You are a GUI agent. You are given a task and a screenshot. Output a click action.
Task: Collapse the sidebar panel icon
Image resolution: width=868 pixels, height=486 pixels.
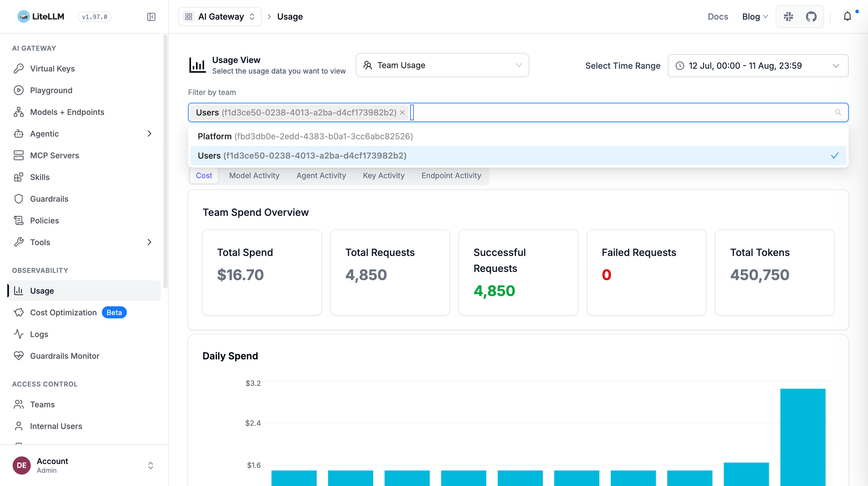(x=151, y=17)
